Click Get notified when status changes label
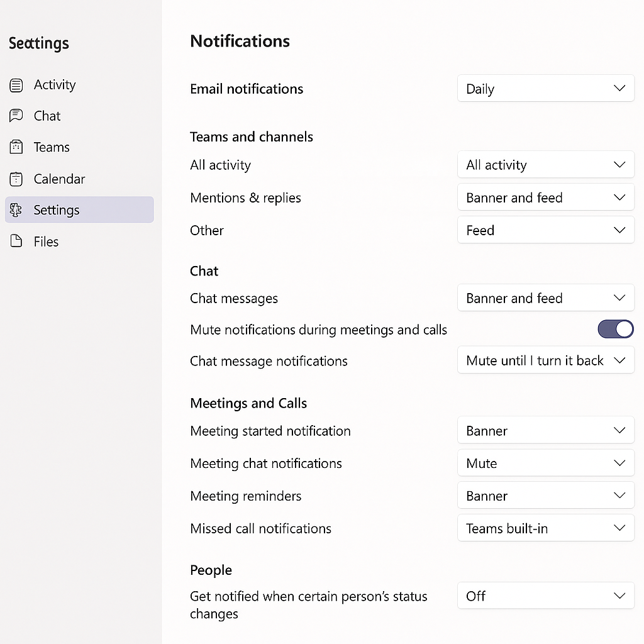This screenshot has width=644, height=644. pos(308,604)
